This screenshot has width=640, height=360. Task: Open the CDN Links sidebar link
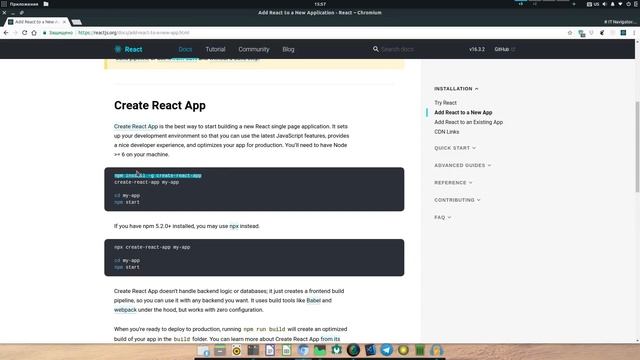447,132
